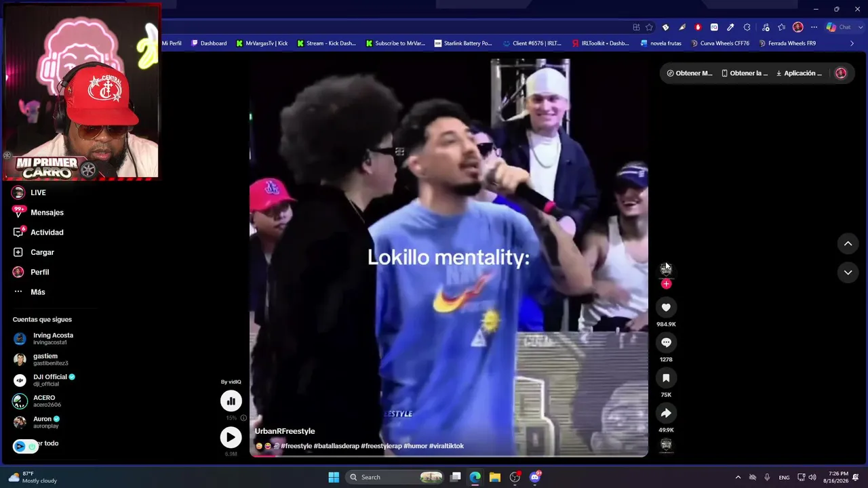Click the red hand extension icon
This screenshot has height=488, width=868.
(698, 27)
